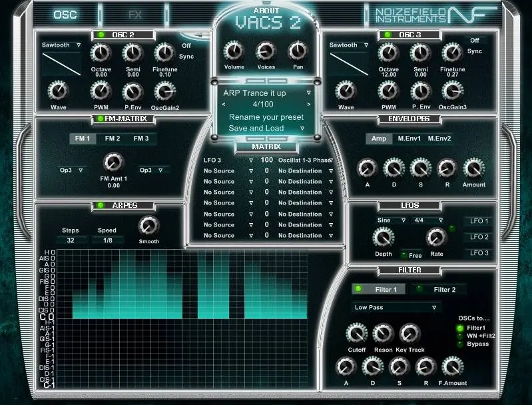Enable the Filter 1 LED
The height and width of the screenshot is (405, 532).
point(358,289)
